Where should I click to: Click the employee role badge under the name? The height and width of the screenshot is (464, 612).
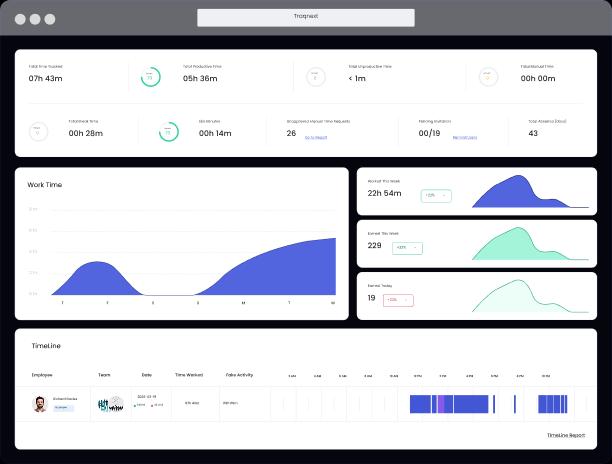[x=63, y=407]
